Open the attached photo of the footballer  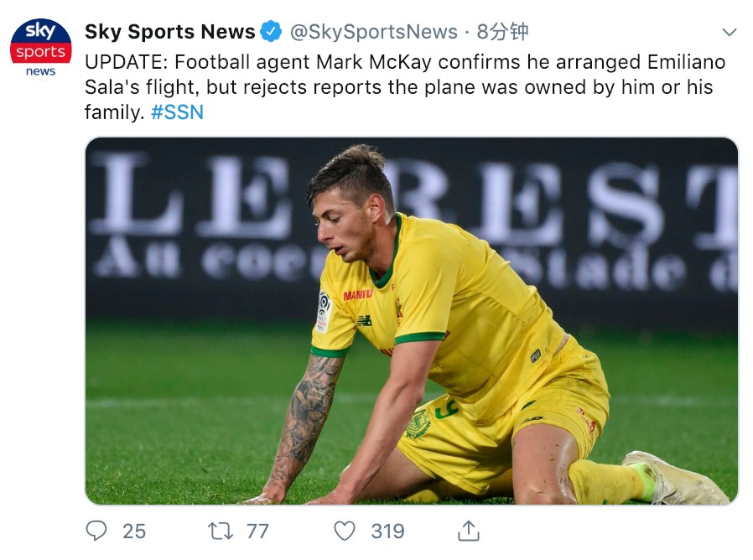pos(411,320)
